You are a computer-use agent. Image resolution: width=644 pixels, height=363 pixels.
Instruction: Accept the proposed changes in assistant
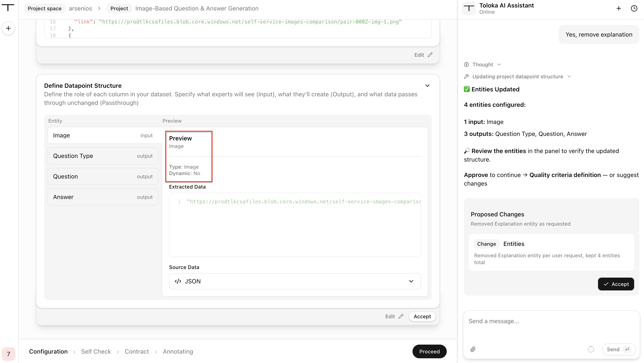(x=616, y=284)
